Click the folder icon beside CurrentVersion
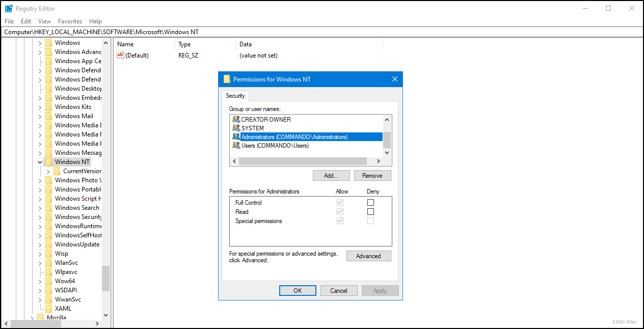644x329 pixels. 57,171
